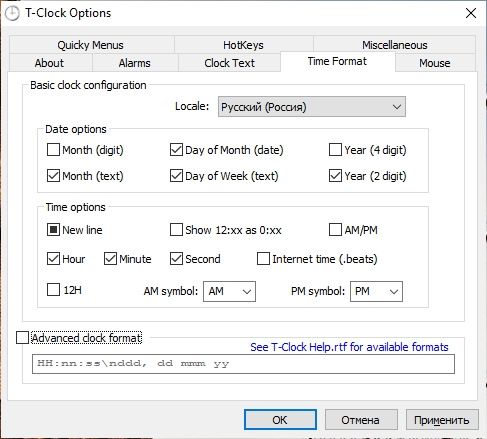The width and height of the screenshot is (487, 439).
Task: Expand the PM symbol combo box
Action: [x=376, y=291]
